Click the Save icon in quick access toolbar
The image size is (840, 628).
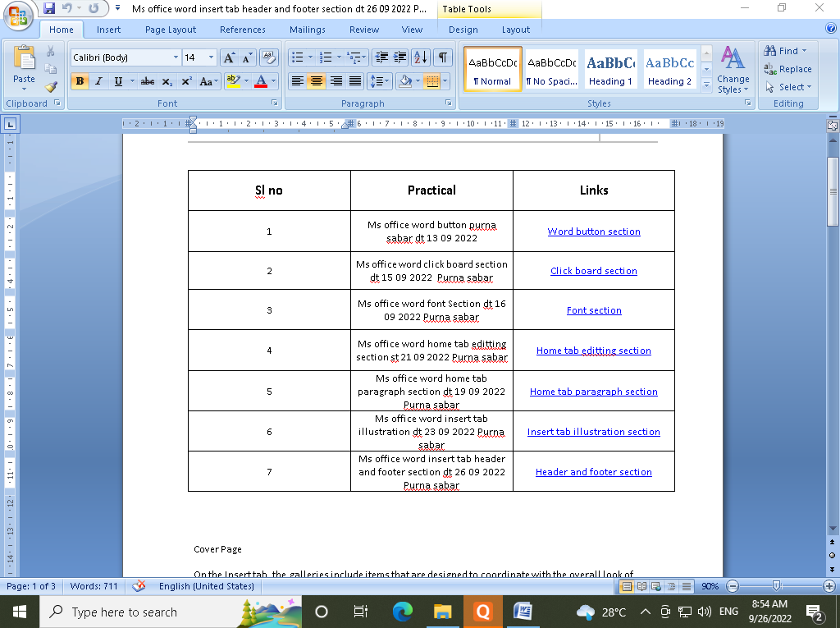coord(49,8)
